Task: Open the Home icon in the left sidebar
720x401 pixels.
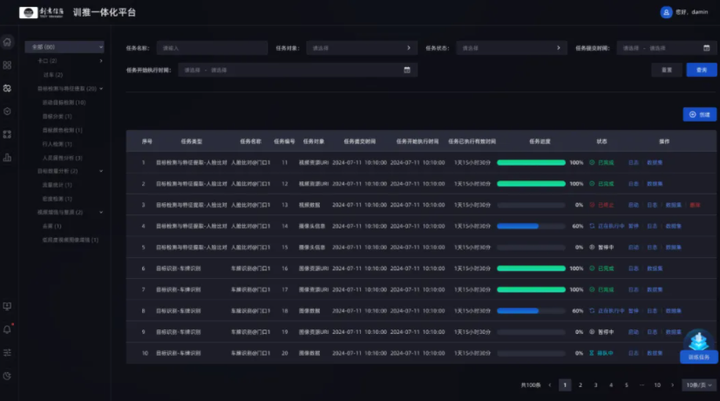Action: click(x=7, y=42)
